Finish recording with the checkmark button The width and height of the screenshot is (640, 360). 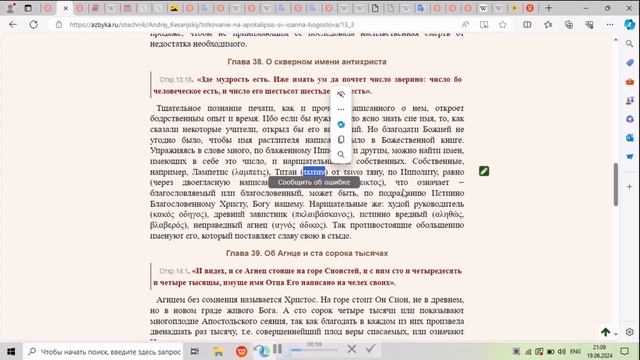coord(371,349)
